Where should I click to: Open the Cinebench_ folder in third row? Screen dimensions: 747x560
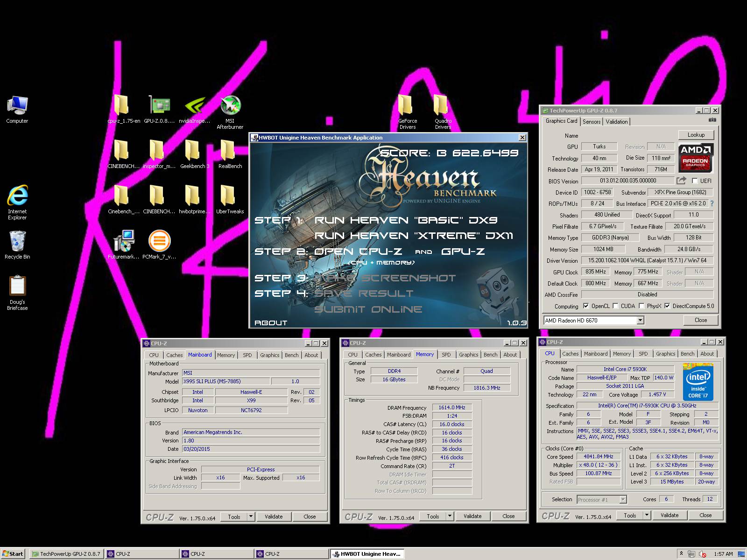(123, 200)
